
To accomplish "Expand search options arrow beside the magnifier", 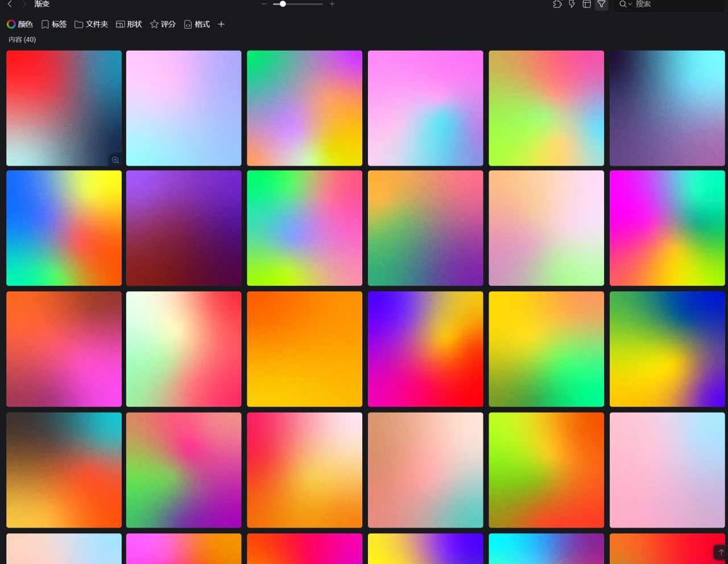I will [630, 5].
